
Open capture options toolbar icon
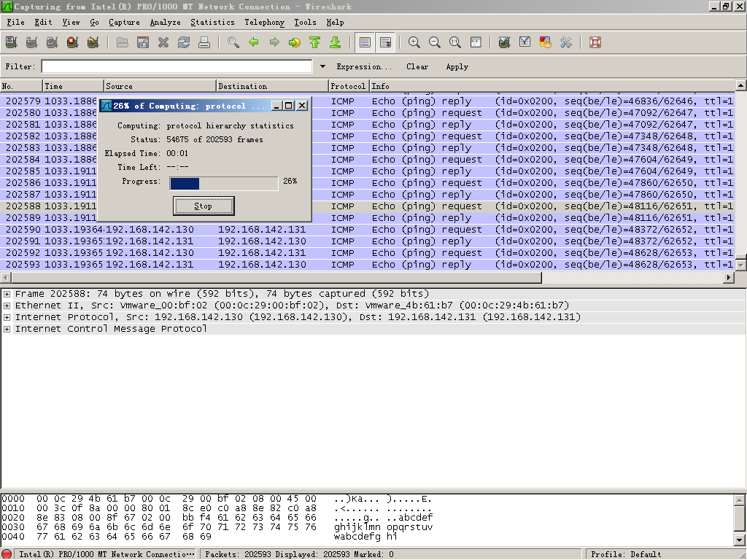[32, 42]
